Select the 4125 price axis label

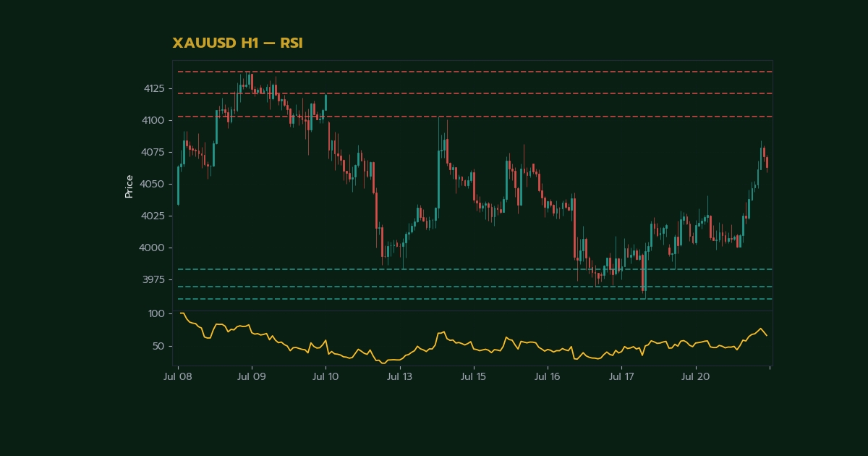[x=154, y=88]
